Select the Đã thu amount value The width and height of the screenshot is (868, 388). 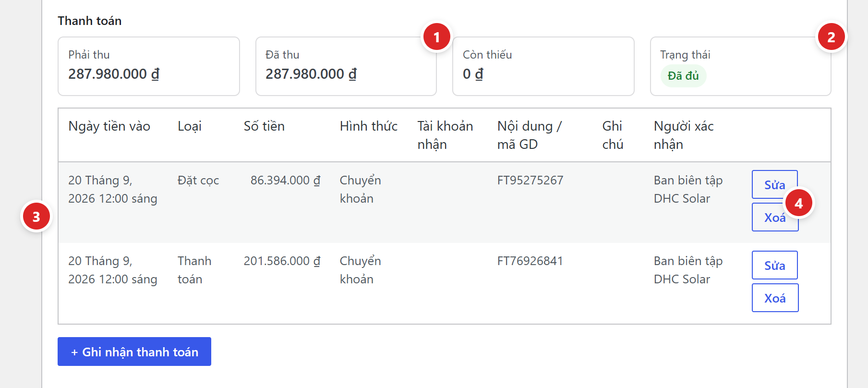pyautogui.click(x=311, y=74)
